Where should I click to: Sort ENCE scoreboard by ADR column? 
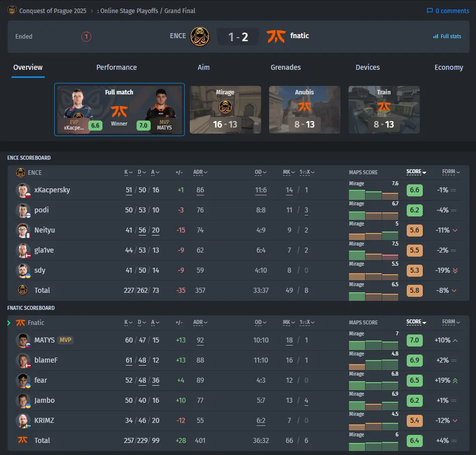pos(200,172)
